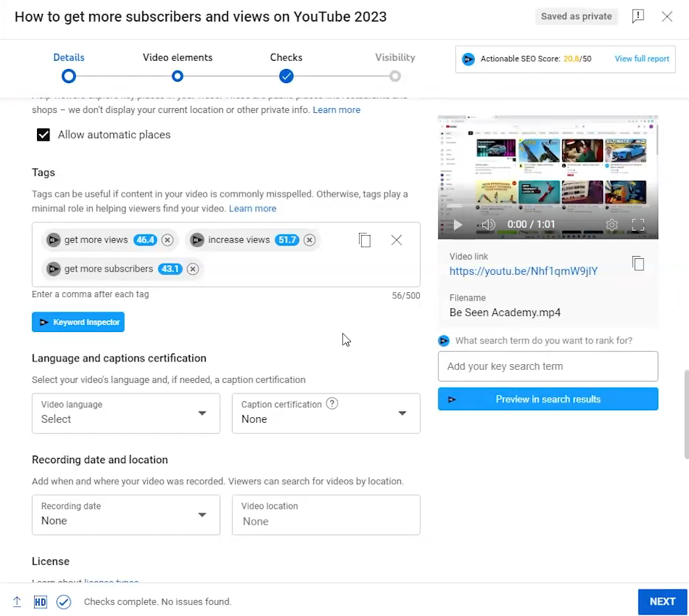This screenshot has width=689, height=616.
Task: Open video playback settings gear
Action: coord(612,225)
